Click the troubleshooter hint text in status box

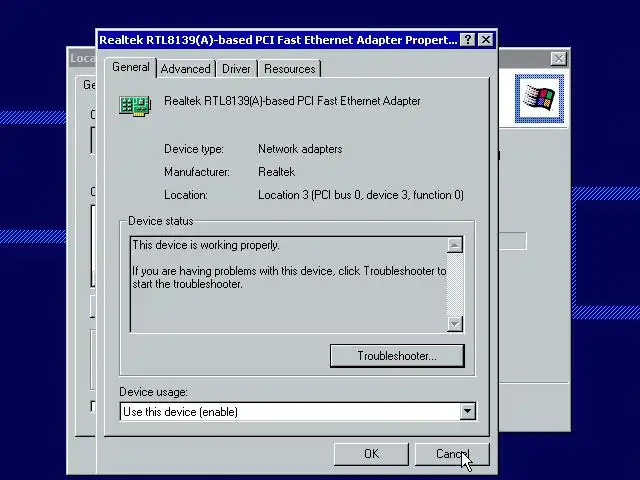[289, 278]
